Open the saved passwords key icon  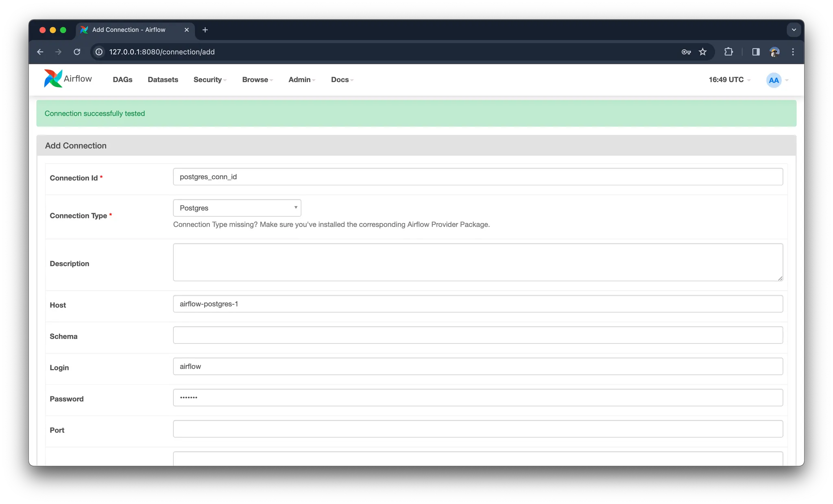pos(686,52)
